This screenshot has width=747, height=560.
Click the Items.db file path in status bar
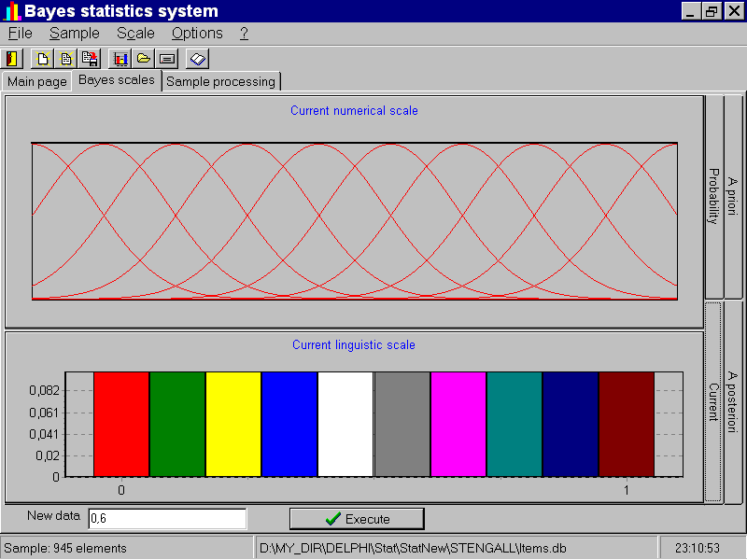tap(413, 548)
